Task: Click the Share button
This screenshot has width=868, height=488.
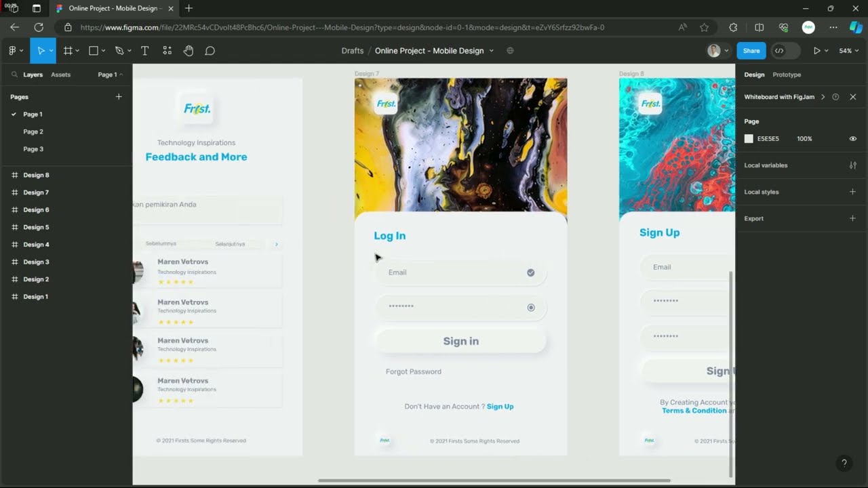Action: coord(751,51)
